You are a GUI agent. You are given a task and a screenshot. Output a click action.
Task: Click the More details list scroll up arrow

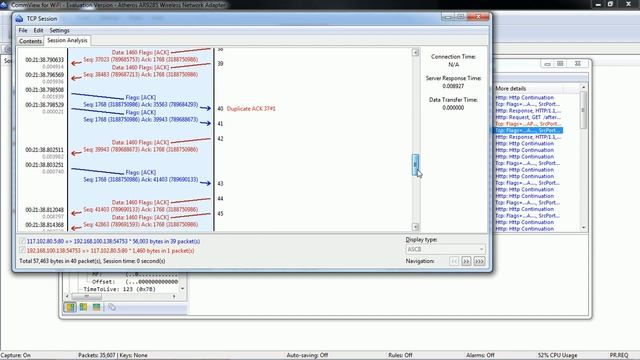pos(583,87)
